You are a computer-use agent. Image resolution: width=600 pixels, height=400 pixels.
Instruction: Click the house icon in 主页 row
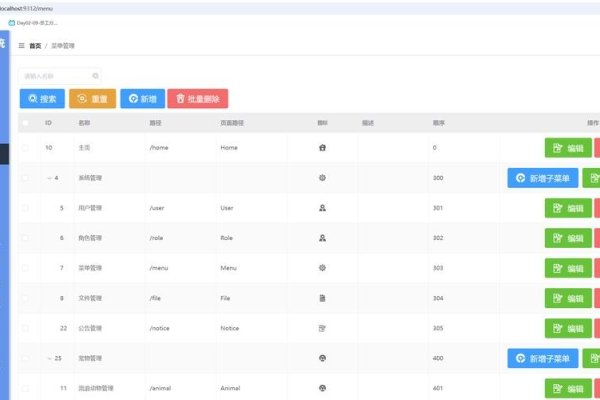(x=322, y=148)
